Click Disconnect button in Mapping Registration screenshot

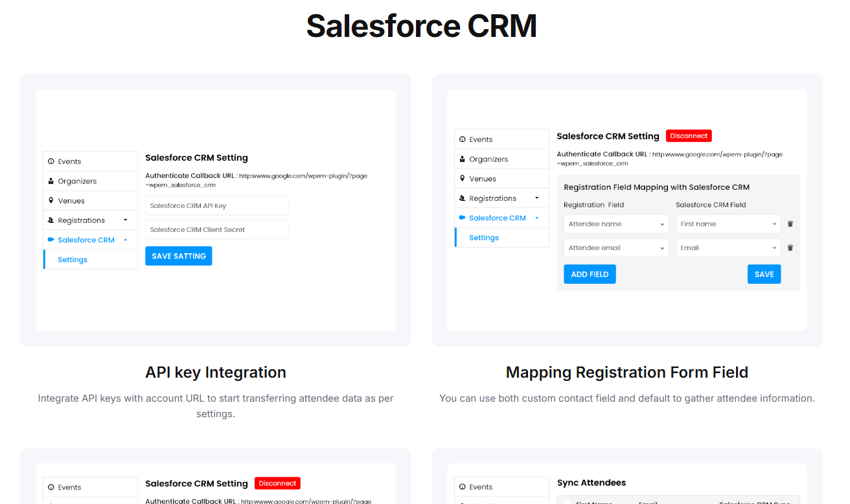(x=689, y=136)
